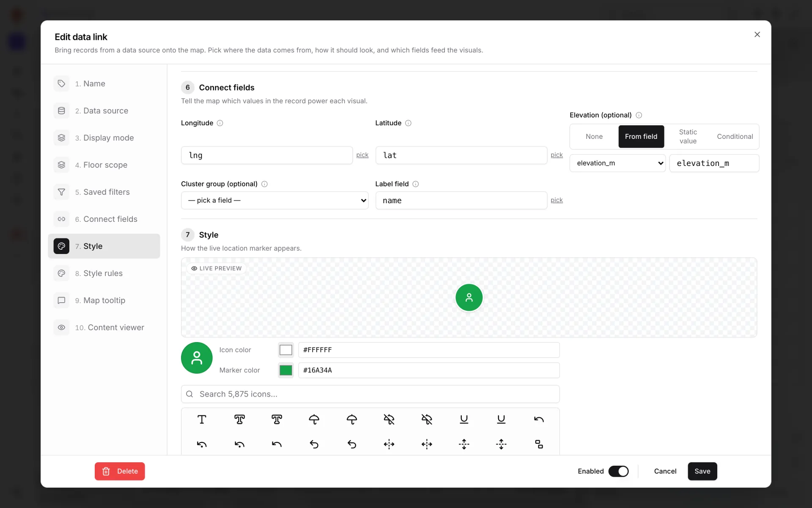Screen dimensions: 812x508
Task: Open the elevation_m field dropdown
Action: coord(617,163)
